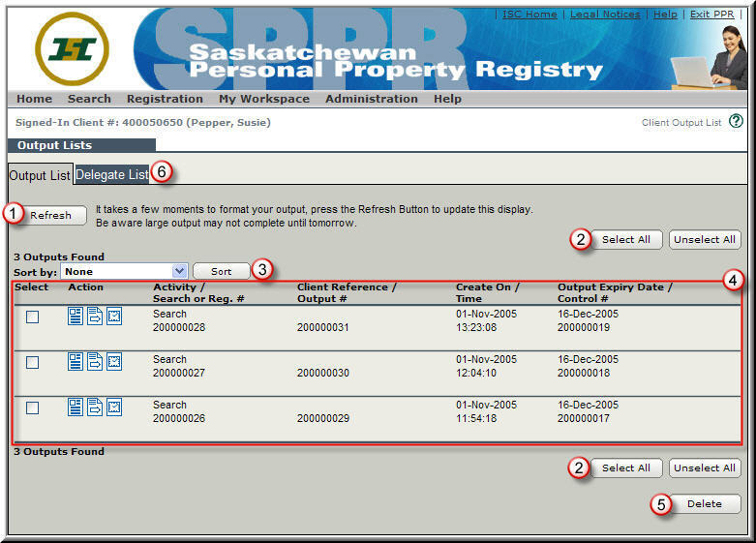This screenshot has height=543, width=756.
Task: Click the Unselect All button above the table
Action: (705, 240)
